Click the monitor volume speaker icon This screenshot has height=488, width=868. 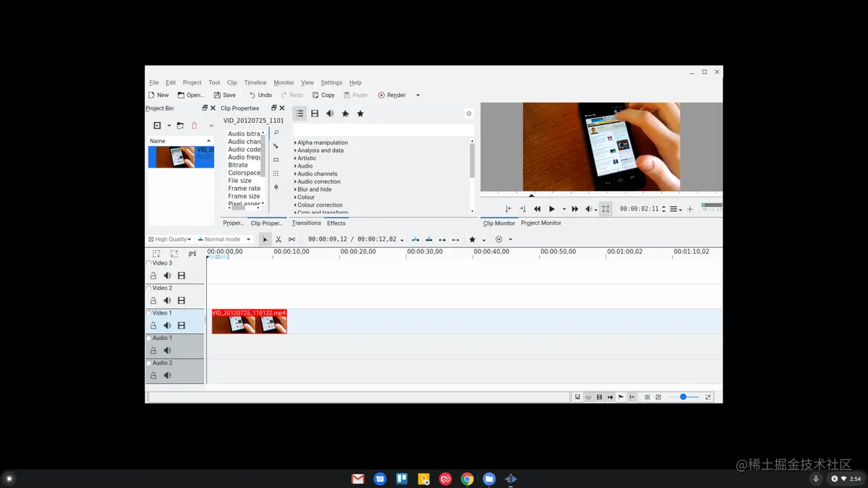pyautogui.click(x=589, y=209)
